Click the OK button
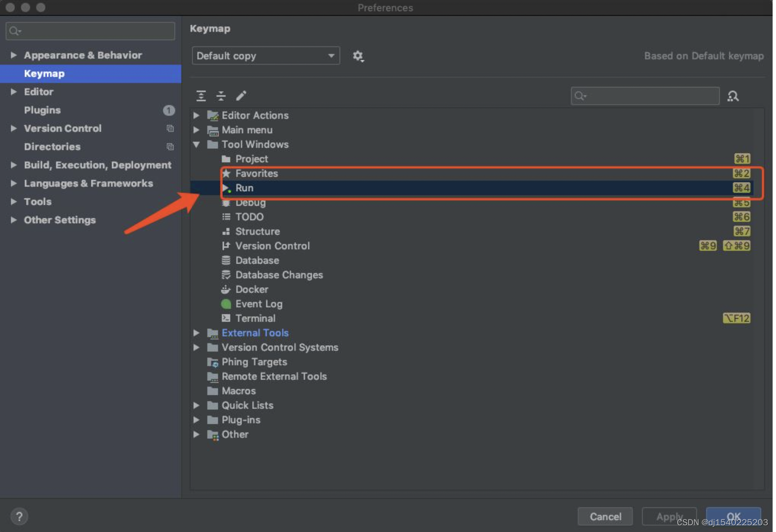 (x=733, y=517)
